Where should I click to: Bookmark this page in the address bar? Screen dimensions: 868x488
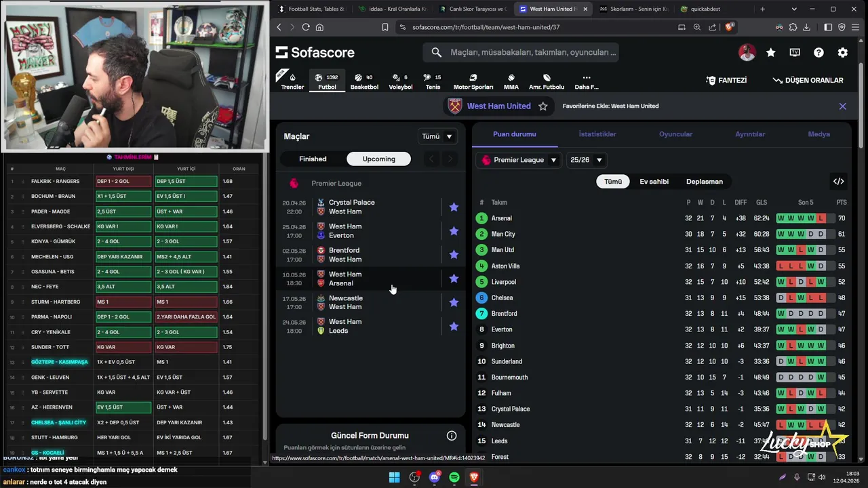[x=385, y=27]
